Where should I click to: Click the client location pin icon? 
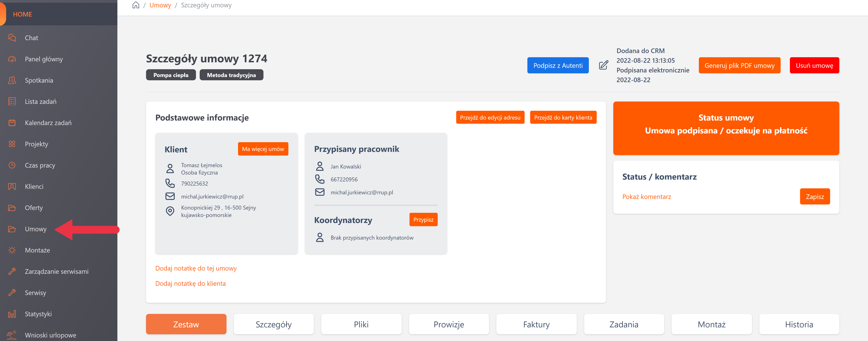point(170,211)
